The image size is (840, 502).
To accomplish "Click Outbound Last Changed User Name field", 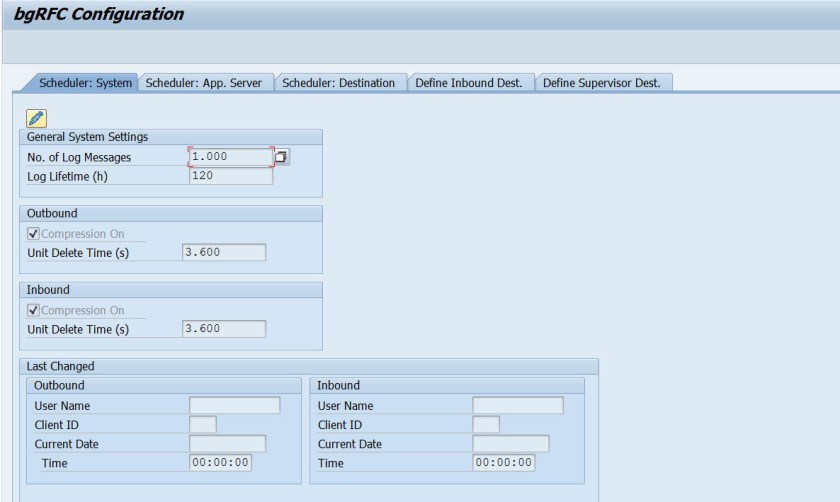I will click(235, 405).
